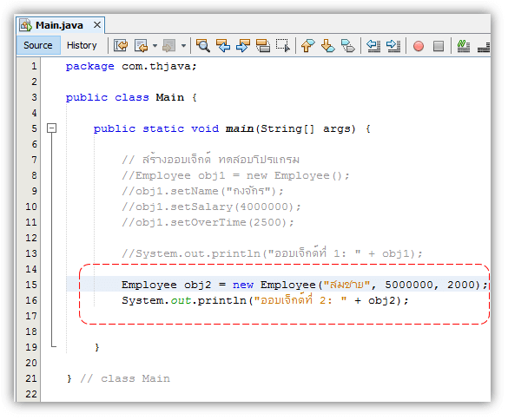The image size is (508, 420).
Task: Click the Find Selection magnifier icon
Action: coord(203,45)
